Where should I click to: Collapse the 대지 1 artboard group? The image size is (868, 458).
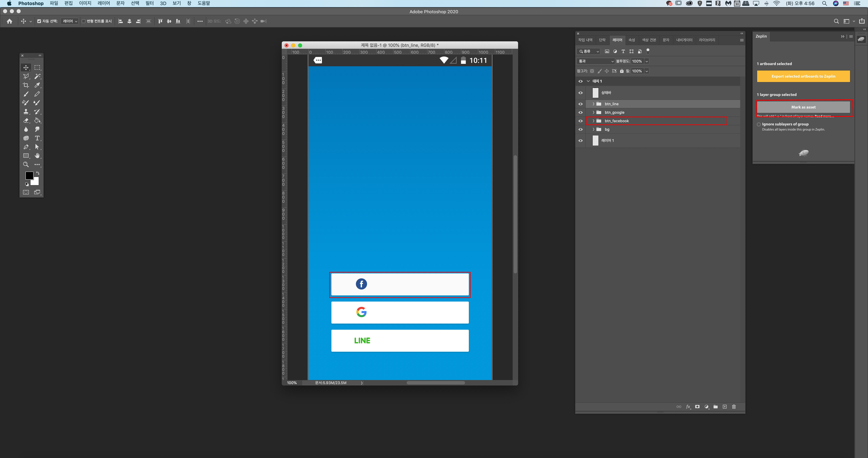tap(588, 81)
